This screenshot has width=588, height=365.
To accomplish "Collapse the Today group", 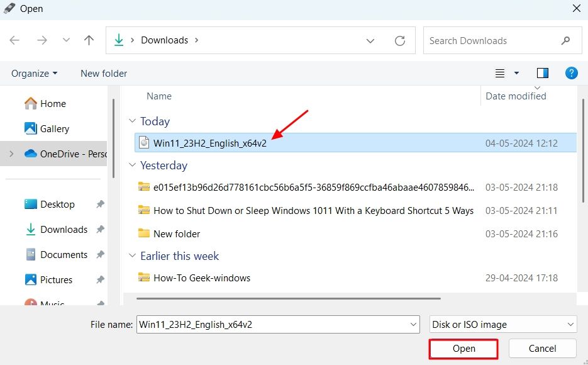I will [x=132, y=121].
